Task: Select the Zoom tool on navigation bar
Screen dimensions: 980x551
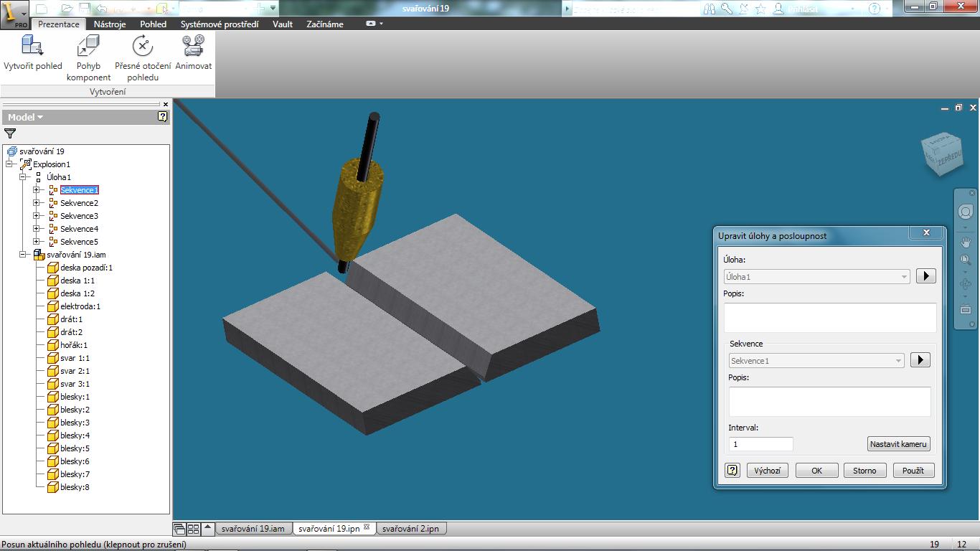Action: (x=966, y=260)
